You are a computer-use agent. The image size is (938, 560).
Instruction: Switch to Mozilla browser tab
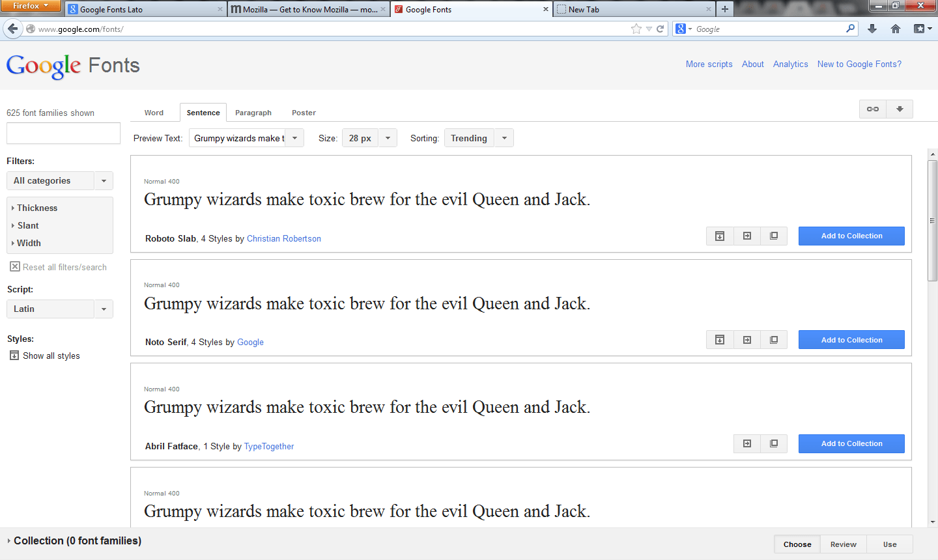pyautogui.click(x=309, y=9)
